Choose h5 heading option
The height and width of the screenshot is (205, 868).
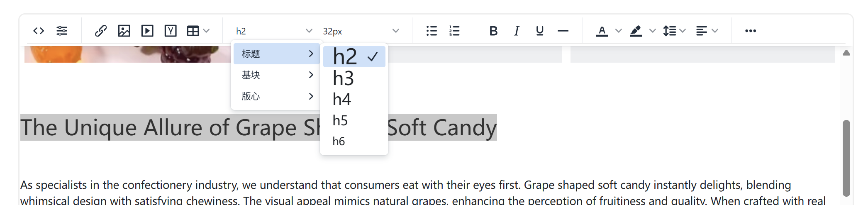[340, 121]
